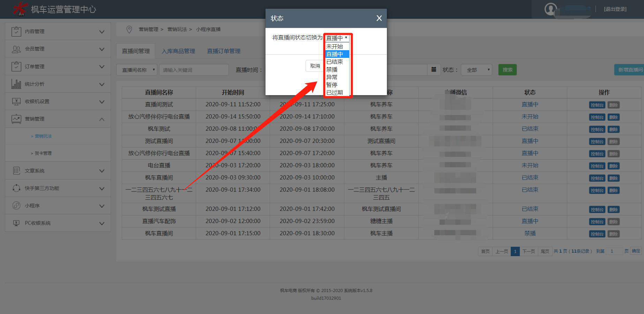Image resolution: width=644 pixels, height=314 pixels.
Task: Click the 快手第三方功能 circular icon
Action: pos(16,188)
